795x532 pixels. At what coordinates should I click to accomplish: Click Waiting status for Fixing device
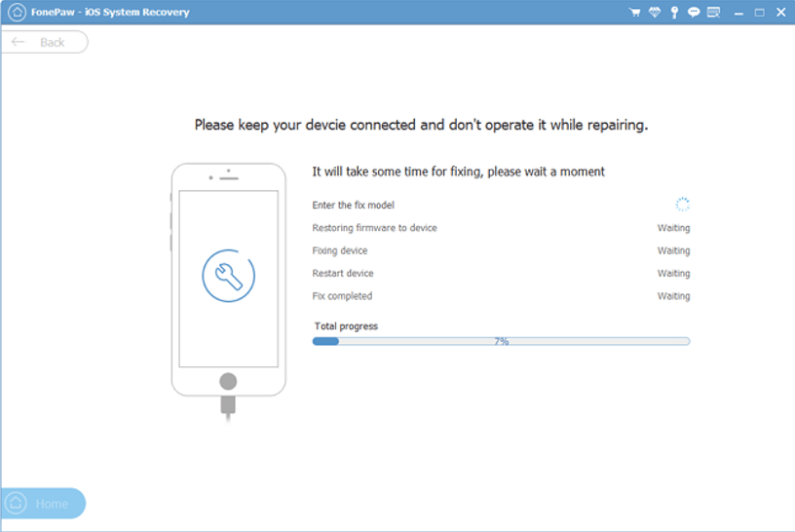[x=673, y=250]
